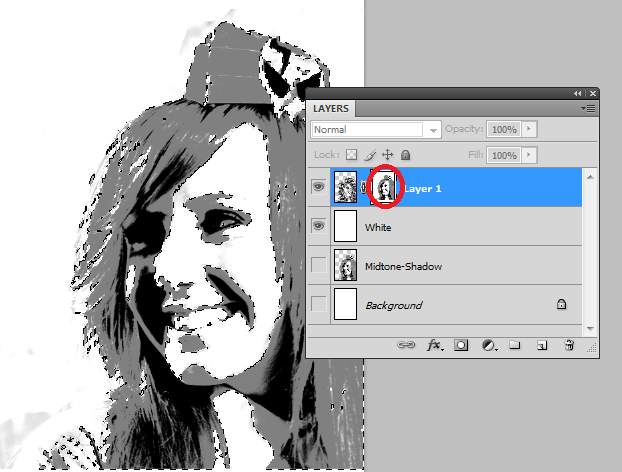The height and width of the screenshot is (472, 622).
Task: Hide the White layer
Action: [x=319, y=227]
